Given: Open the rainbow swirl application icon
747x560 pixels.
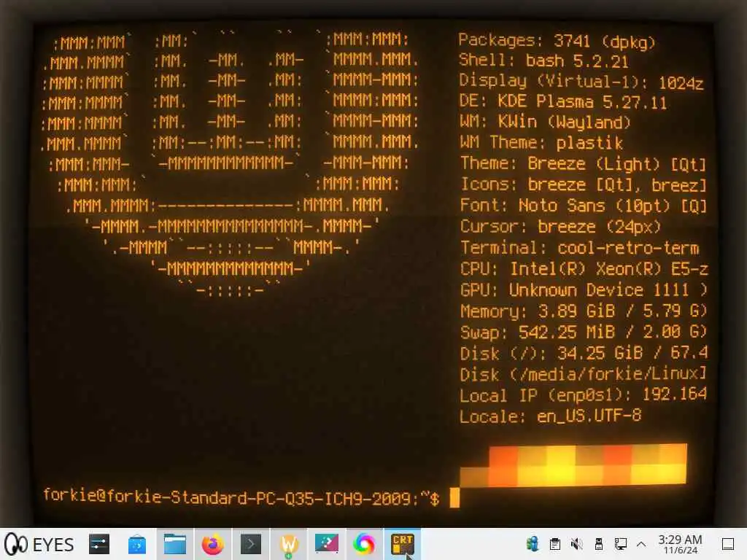Looking at the screenshot, I should pos(364,544).
